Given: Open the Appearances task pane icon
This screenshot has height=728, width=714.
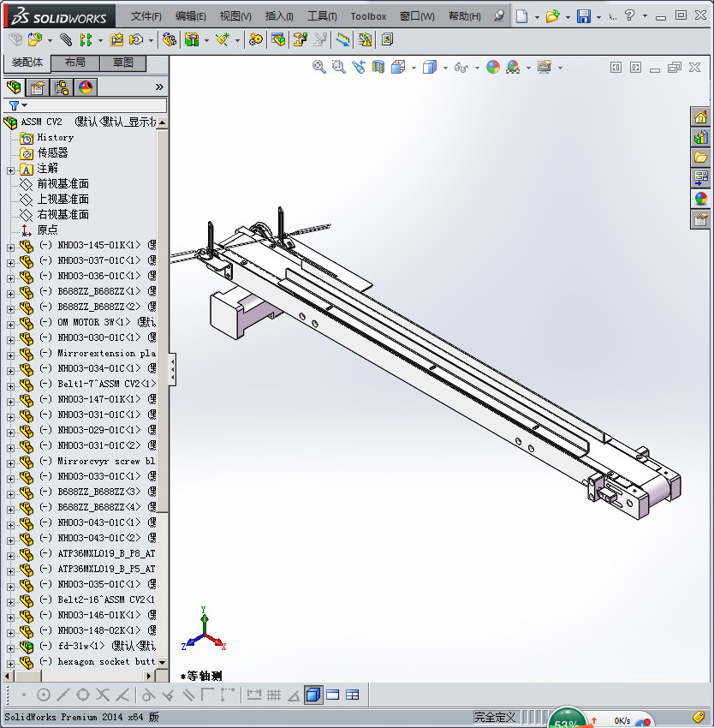Looking at the screenshot, I should click(x=700, y=198).
